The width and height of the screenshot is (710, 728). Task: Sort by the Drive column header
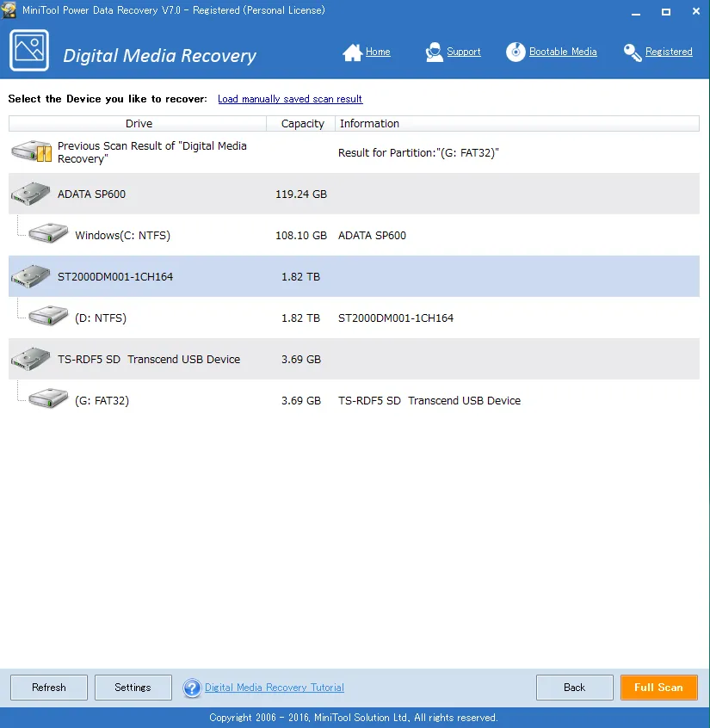click(138, 124)
